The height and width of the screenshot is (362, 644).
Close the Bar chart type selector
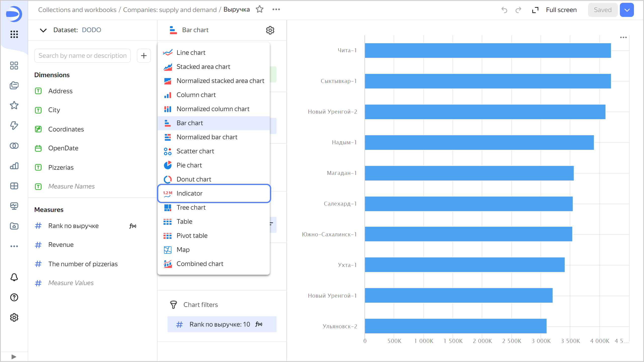pyautogui.click(x=195, y=30)
